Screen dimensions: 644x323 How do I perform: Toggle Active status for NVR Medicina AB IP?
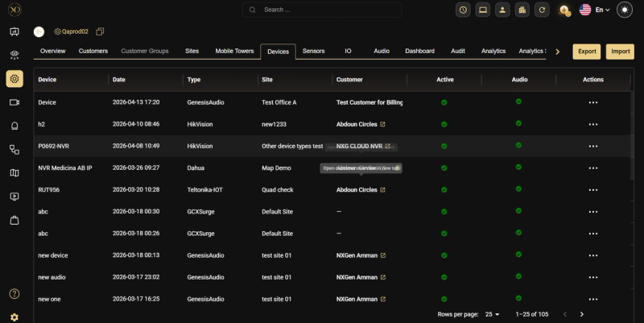[444, 168]
